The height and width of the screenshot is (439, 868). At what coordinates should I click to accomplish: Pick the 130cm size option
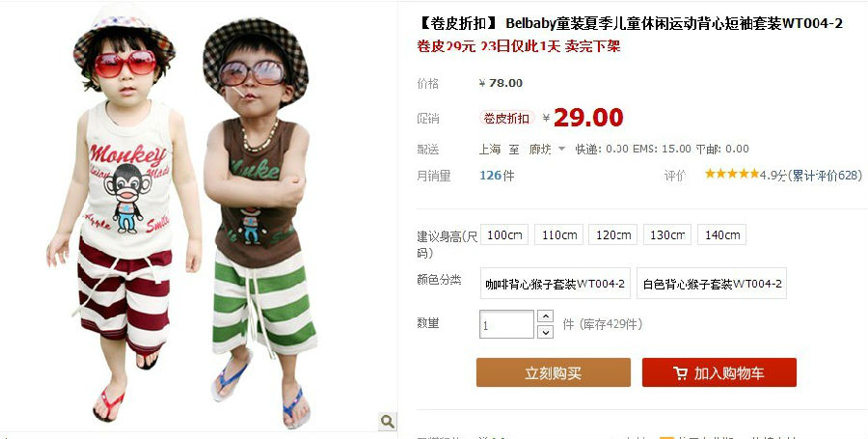pyautogui.click(x=667, y=234)
